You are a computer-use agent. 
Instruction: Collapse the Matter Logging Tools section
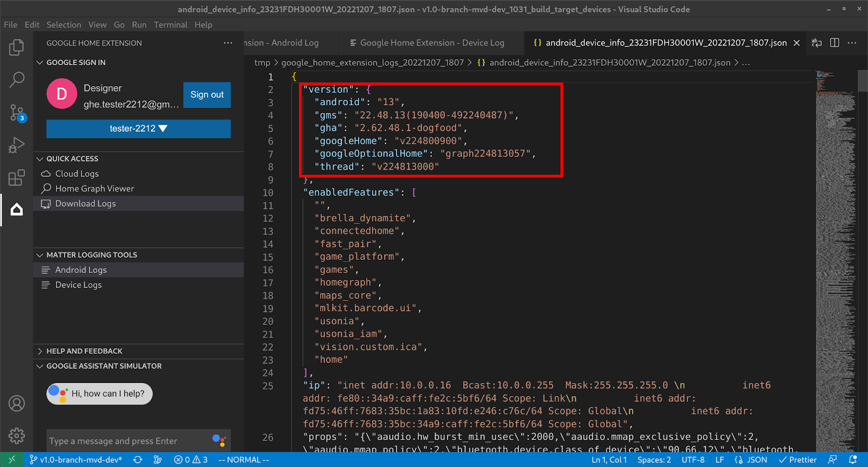91,255
